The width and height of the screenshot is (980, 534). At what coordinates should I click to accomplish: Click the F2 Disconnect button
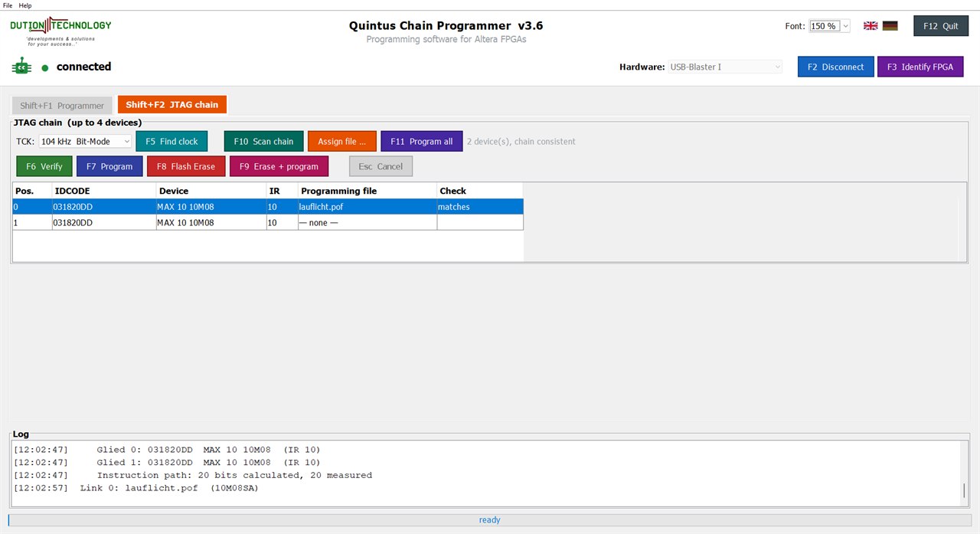click(835, 67)
